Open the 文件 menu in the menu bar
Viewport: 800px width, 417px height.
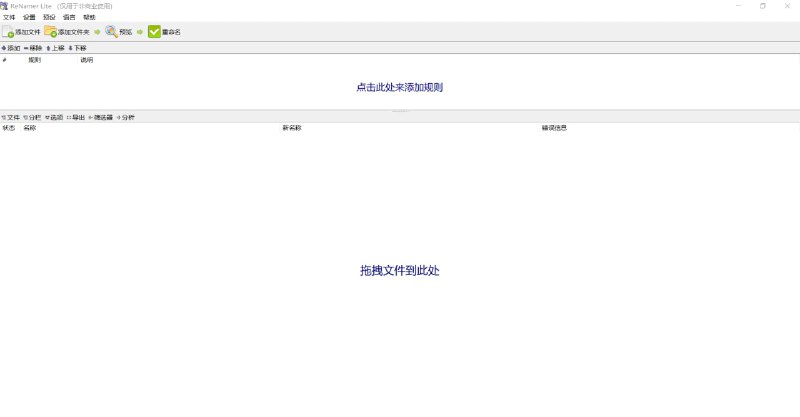(9, 17)
